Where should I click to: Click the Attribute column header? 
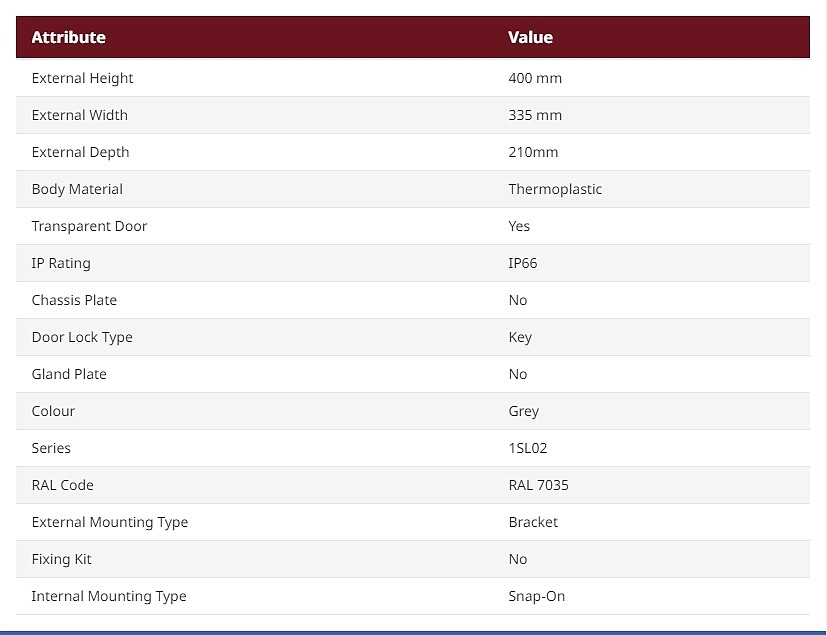(x=69, y=37)
